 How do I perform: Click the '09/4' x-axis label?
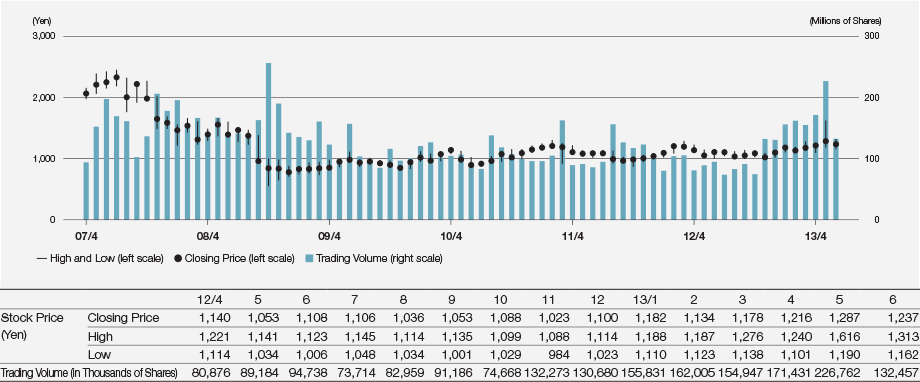point(329,237)
